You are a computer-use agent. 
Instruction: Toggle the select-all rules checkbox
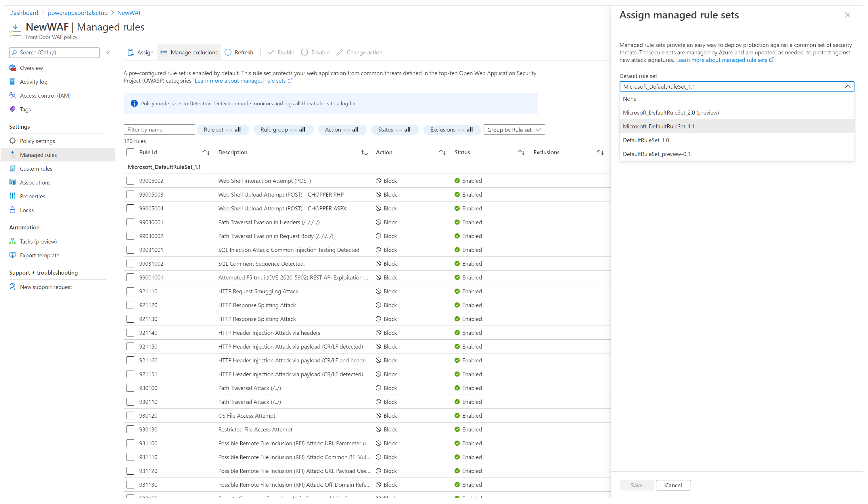pos(131,152)
